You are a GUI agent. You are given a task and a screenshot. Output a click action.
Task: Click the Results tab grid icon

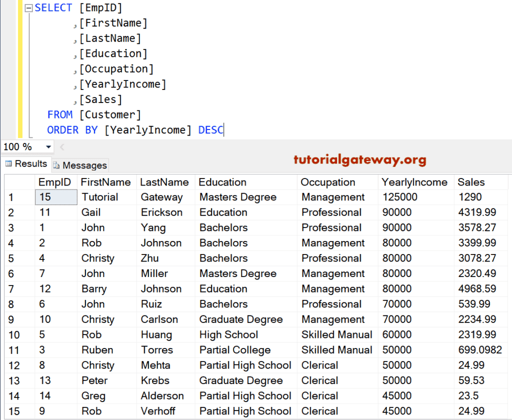click(x=8, y=163)
